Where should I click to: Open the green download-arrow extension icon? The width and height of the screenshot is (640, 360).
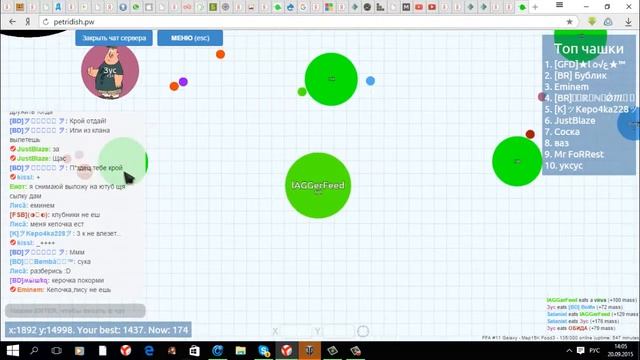[x=592, y=22]
